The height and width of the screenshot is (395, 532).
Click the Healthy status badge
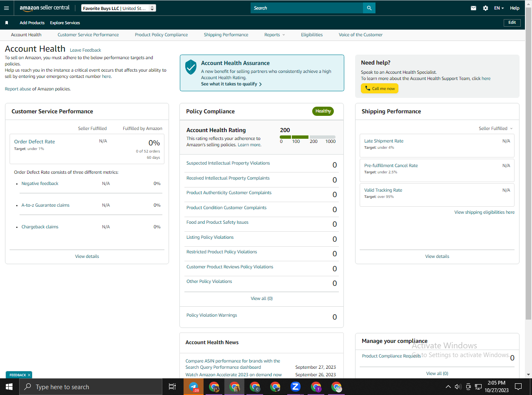click(x=323, y=111)
